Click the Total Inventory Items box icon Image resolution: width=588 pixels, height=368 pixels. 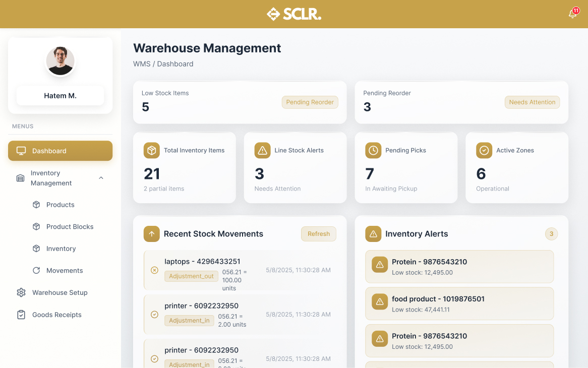pos(151,150)
